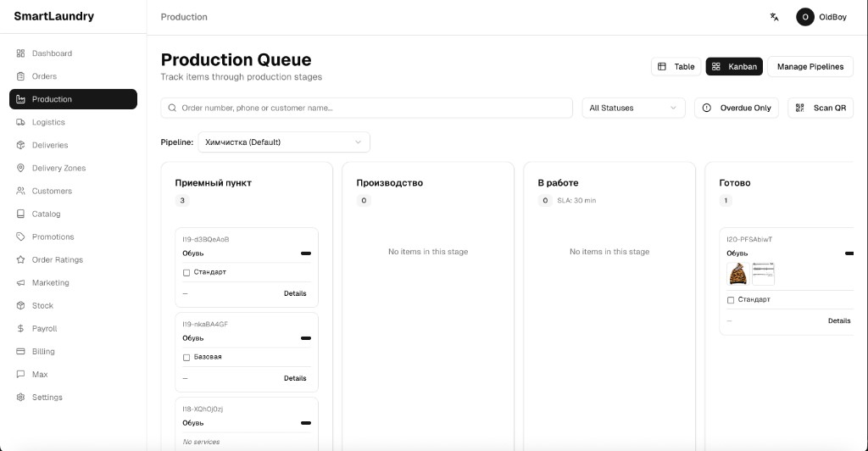Open the OldBoy user account menu
The width and height of the screenshot is (868, 451).
point(821,17)
